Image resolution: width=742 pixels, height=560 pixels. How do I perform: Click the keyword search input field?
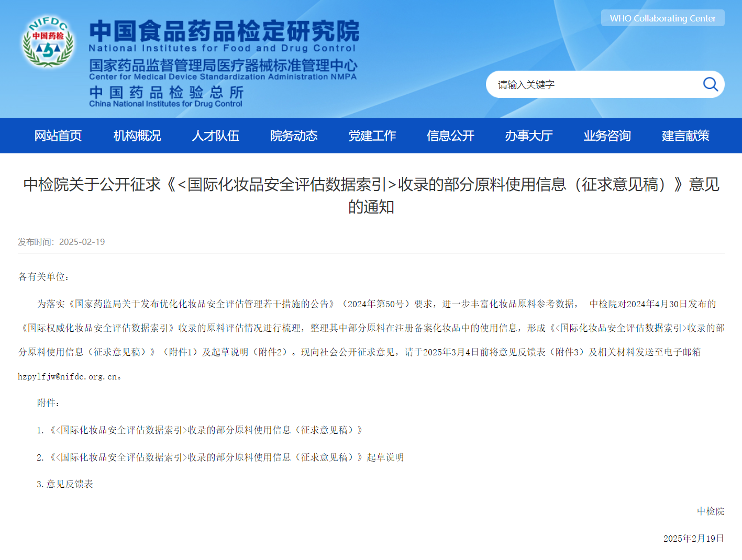click(592, 85)
